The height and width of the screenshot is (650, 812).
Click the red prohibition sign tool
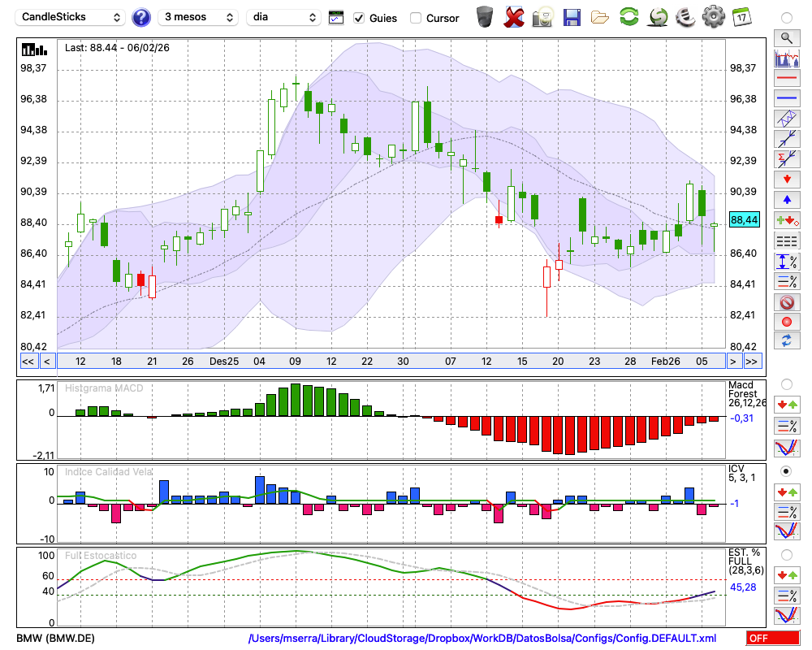coord(786,302)
